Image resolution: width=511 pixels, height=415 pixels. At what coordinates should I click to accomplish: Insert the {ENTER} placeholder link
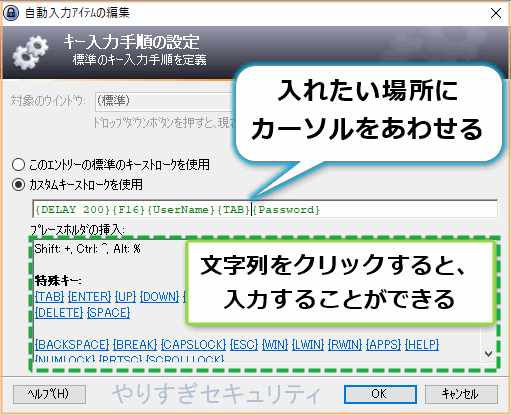(x=89, y=296)
